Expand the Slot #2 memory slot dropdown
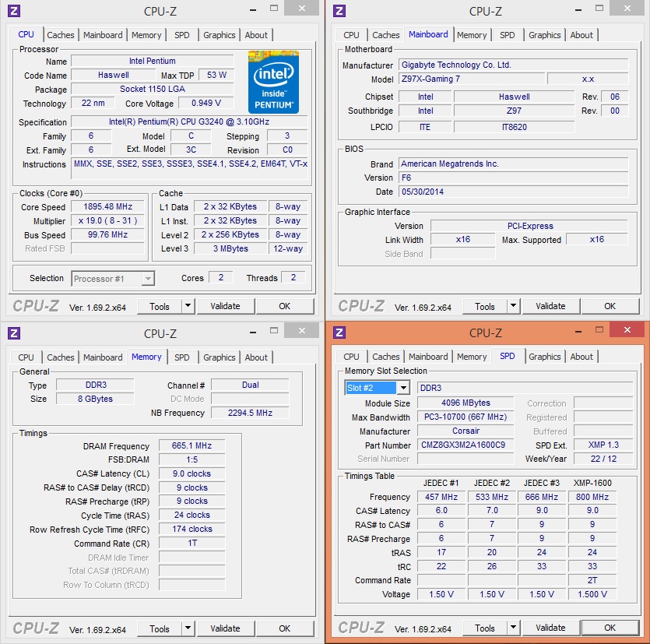Screen dimensions: 650x644 (x=403, y=388)
